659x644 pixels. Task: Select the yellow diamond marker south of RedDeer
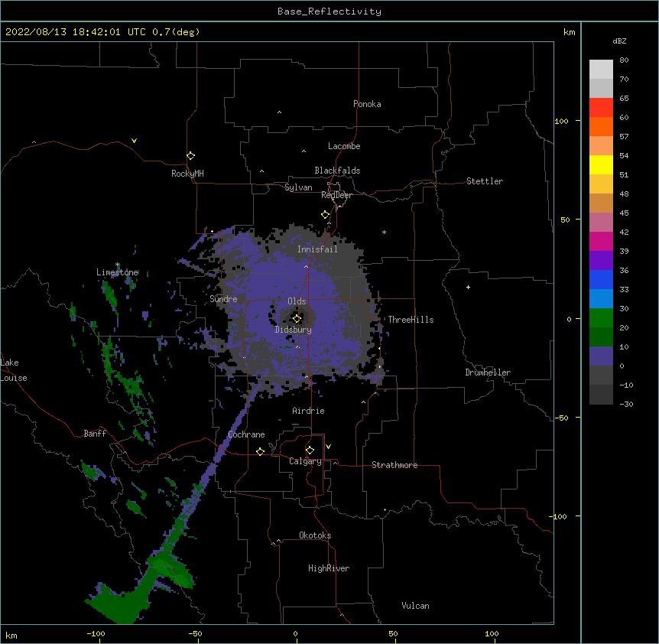[326, 215]
